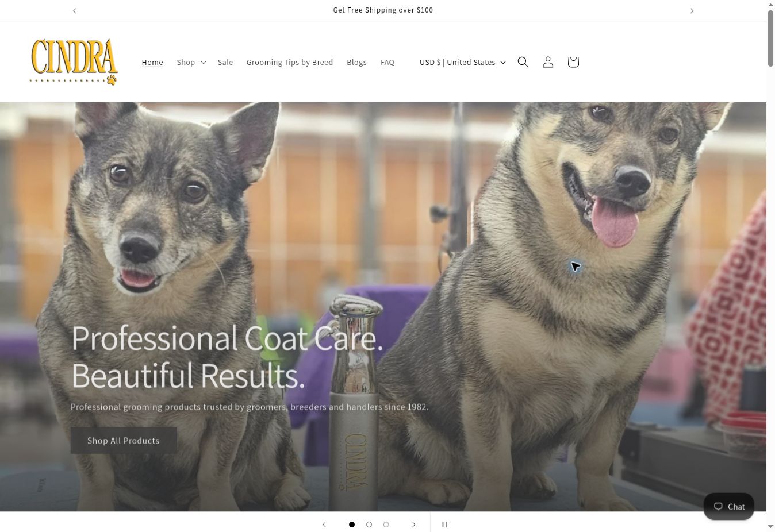
Task: Open the Chat widget
Action: click(x=729, y=506)
